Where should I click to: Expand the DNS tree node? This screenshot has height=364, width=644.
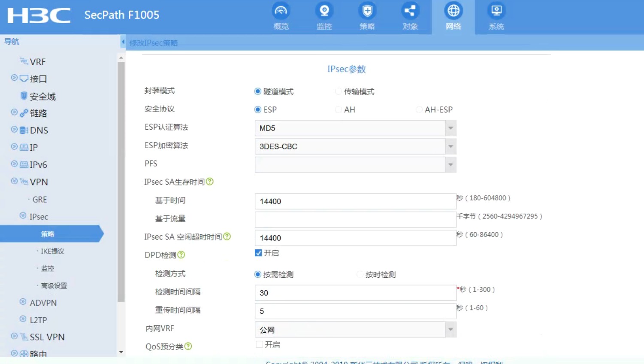tap(14, 129)
